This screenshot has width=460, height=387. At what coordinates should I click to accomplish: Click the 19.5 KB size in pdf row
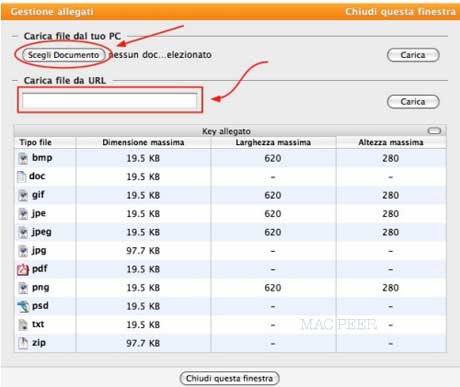pos(143,269)
